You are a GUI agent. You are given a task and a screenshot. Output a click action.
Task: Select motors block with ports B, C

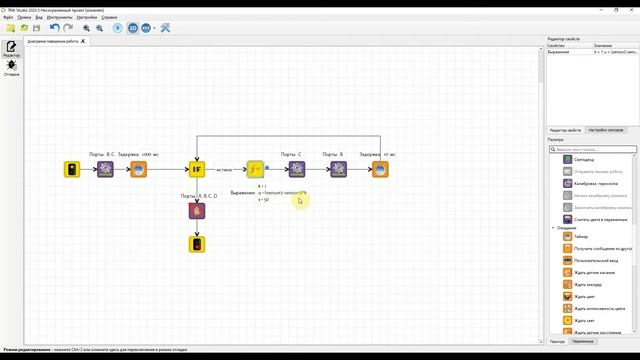point(105,169)
